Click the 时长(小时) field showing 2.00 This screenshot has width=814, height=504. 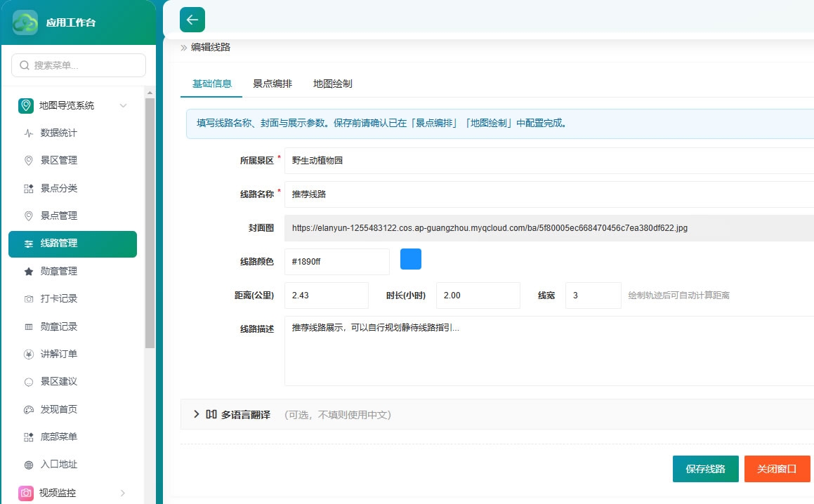click(478, 296)
